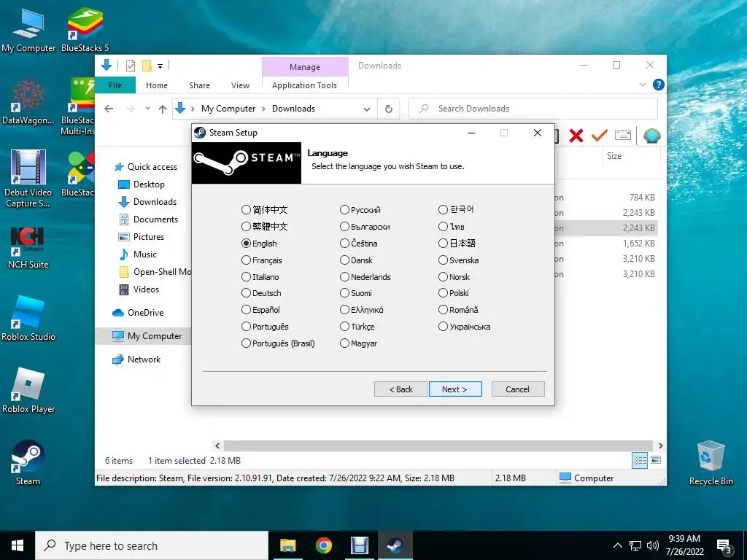Click the horizontal scrollbar in Explorer
The height and width of the screenshot is (560, 747).
click(438, 446)
